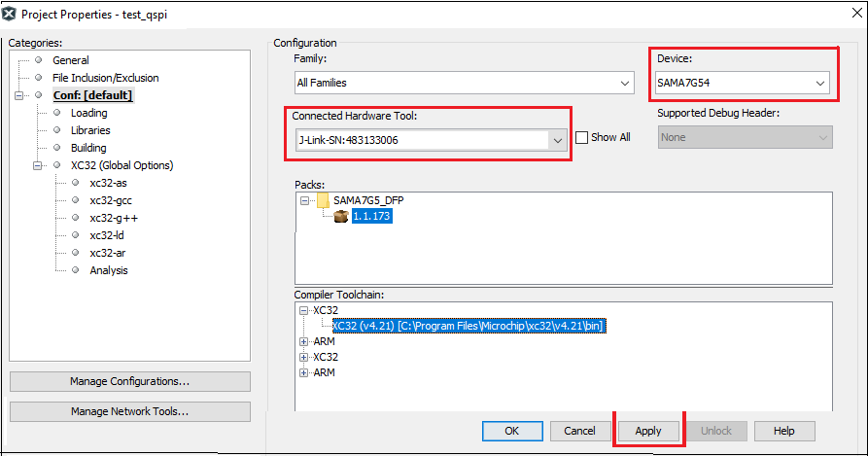Click the Help button
The image size is (868, 456).
coord(784,431)
